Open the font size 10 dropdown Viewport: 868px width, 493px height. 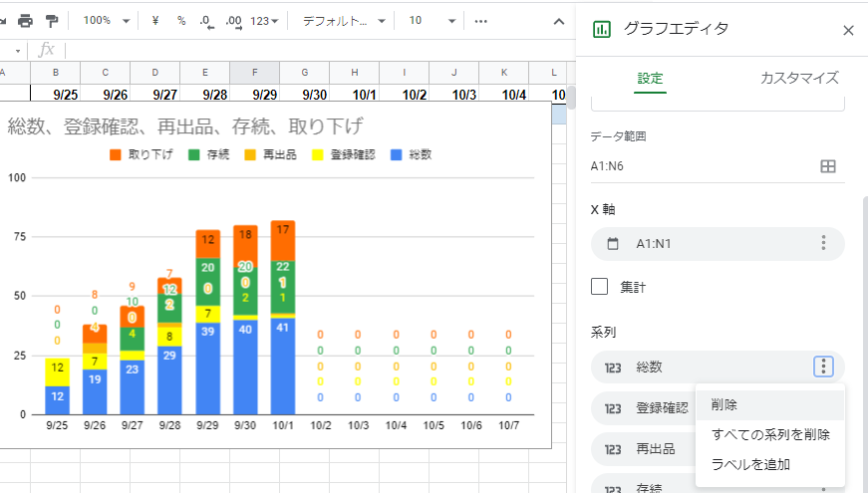tap(432, 21)
